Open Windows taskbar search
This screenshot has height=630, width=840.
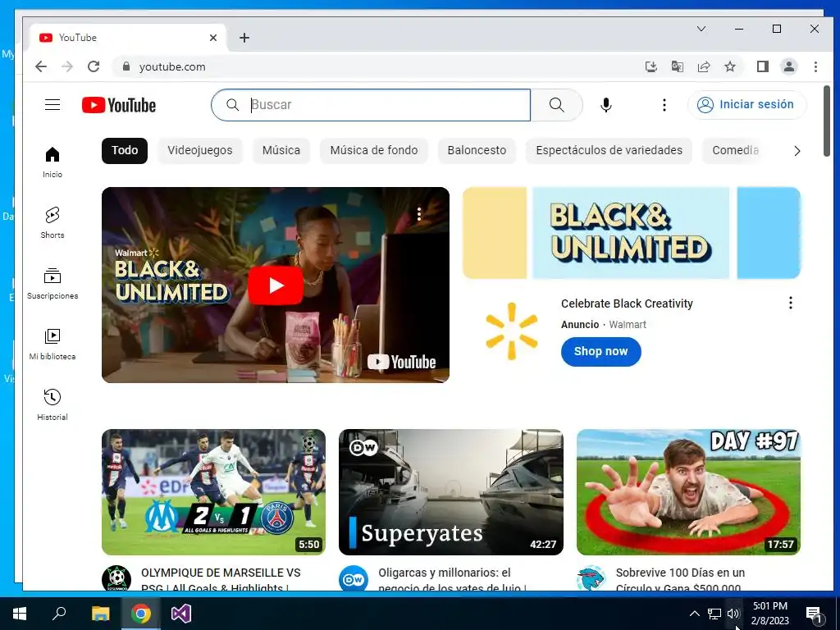(59, 614)
